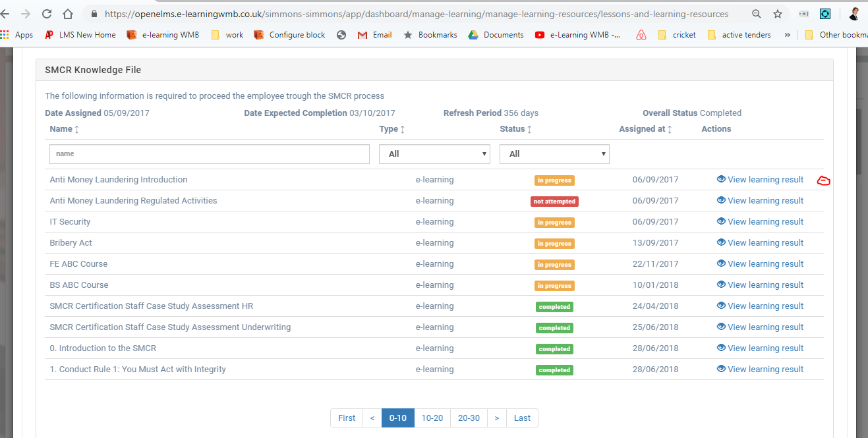Go to browser home icon
The image size is (868, 438).
68,13
